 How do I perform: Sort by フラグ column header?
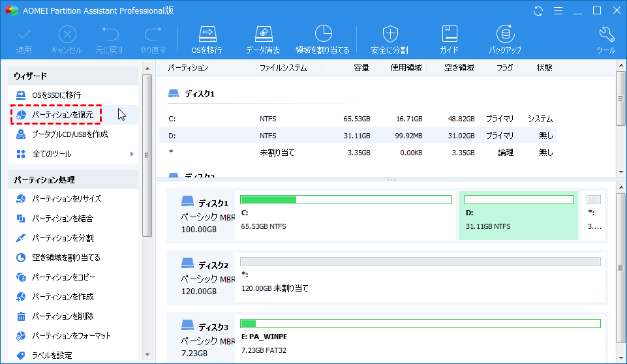point(504,68)
